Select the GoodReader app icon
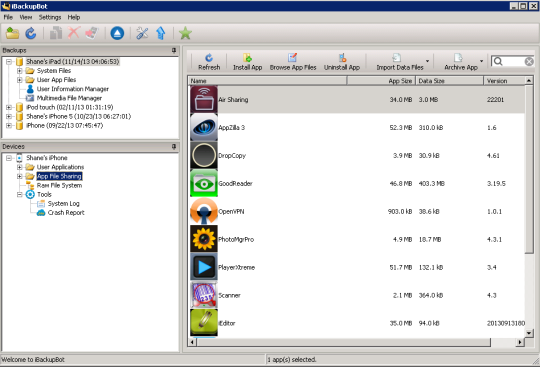The width and height of the screenshot is (540, 367). [204, 184]
